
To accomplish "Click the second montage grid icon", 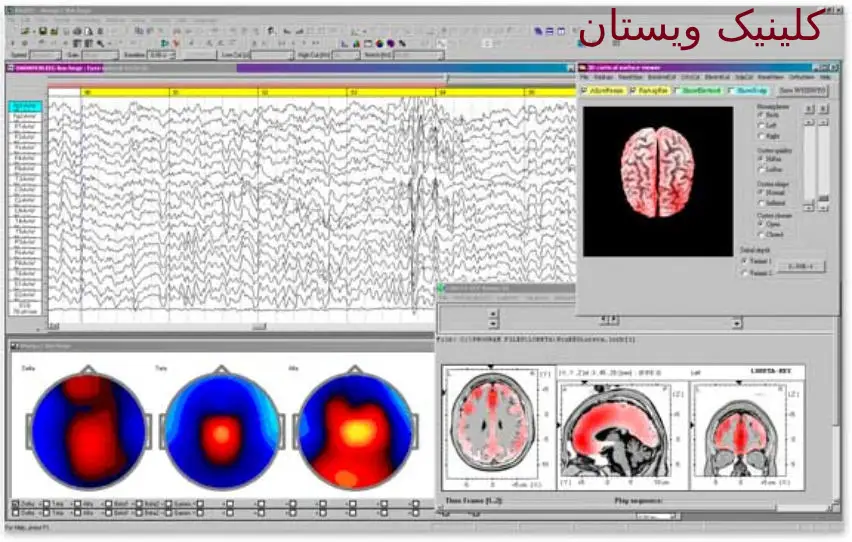I will pyautogui.click(x=89, y=43).
